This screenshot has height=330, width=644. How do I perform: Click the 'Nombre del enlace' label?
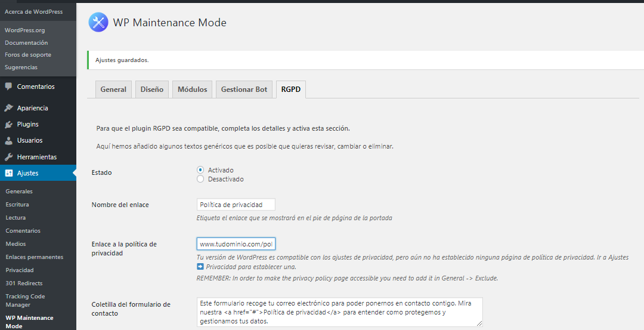(120, 204)
